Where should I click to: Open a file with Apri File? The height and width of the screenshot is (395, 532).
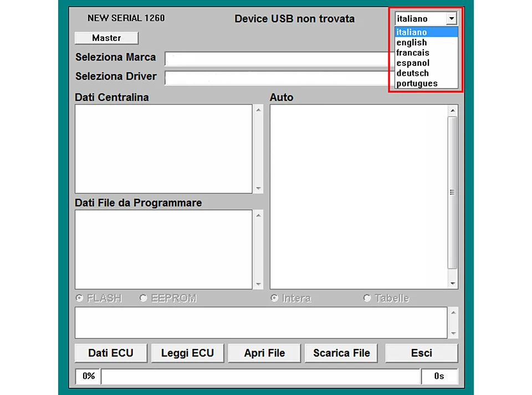[x=264, y=353]
